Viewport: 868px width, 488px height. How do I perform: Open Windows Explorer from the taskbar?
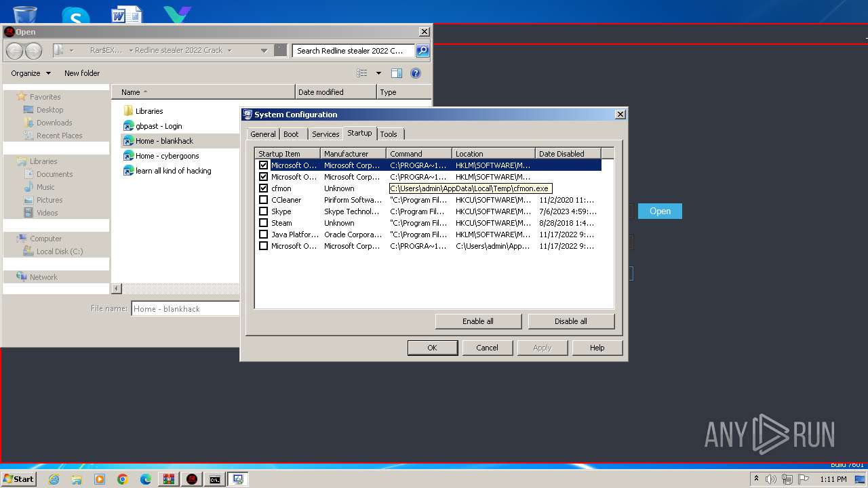point(77,479)
